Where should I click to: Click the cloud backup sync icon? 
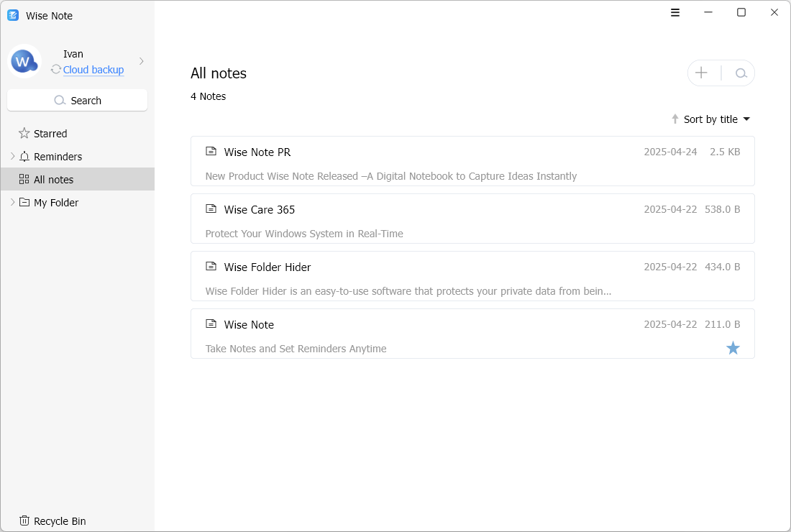click(55, 69)
